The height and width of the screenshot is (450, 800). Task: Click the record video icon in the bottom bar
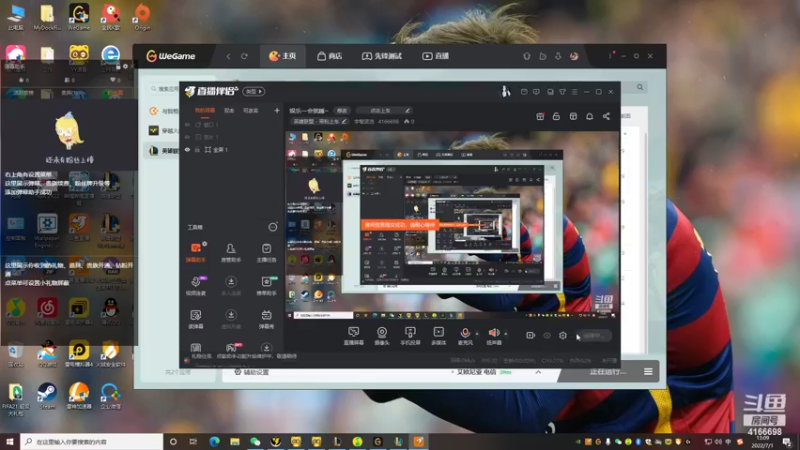point(531,335)
